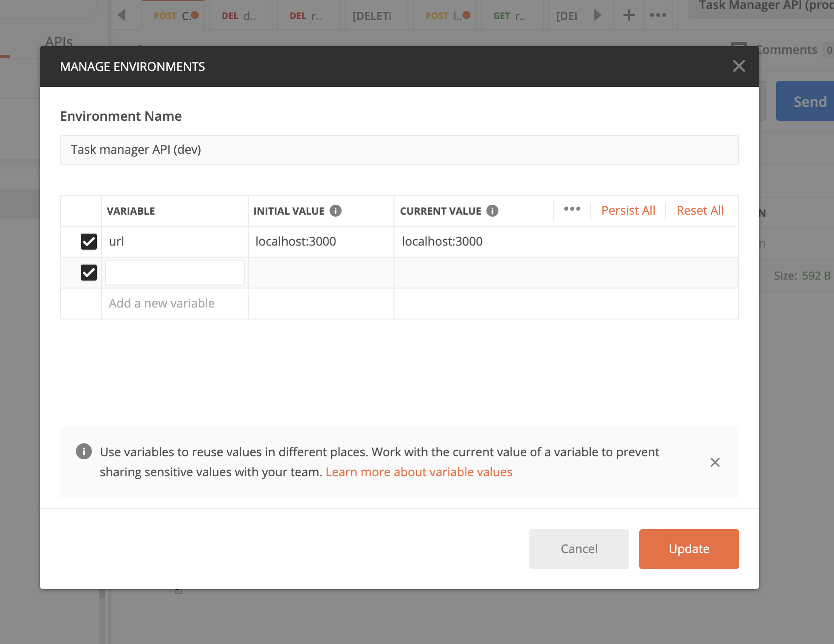
Task: Edit the Environment Name field
Action: [x=400, y=150]
